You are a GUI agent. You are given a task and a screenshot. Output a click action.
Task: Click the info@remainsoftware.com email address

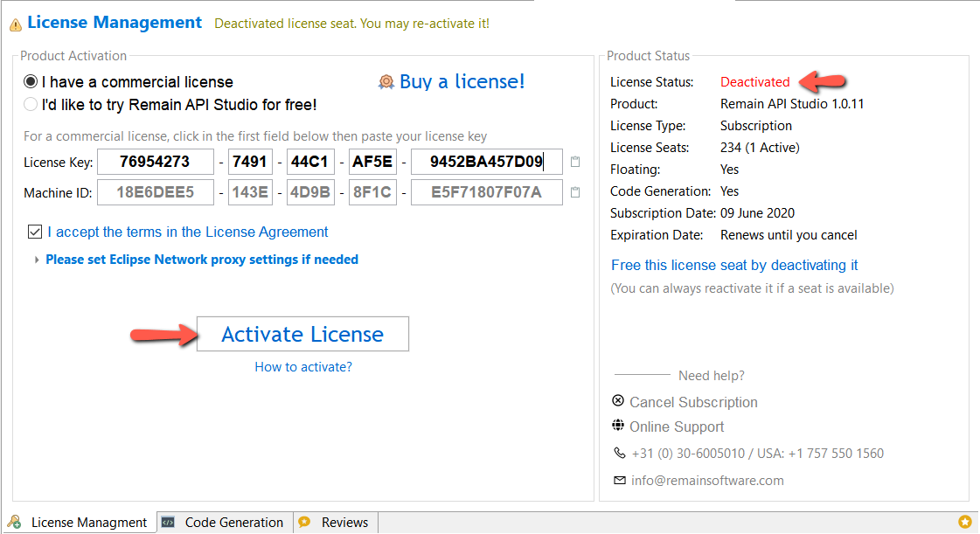pyautogui.click(x=707, y=481)
